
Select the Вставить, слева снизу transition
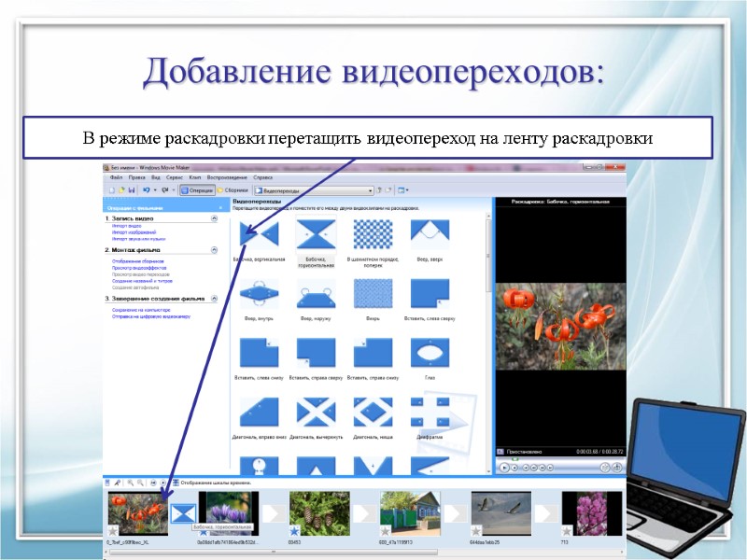tap(259, 353)
